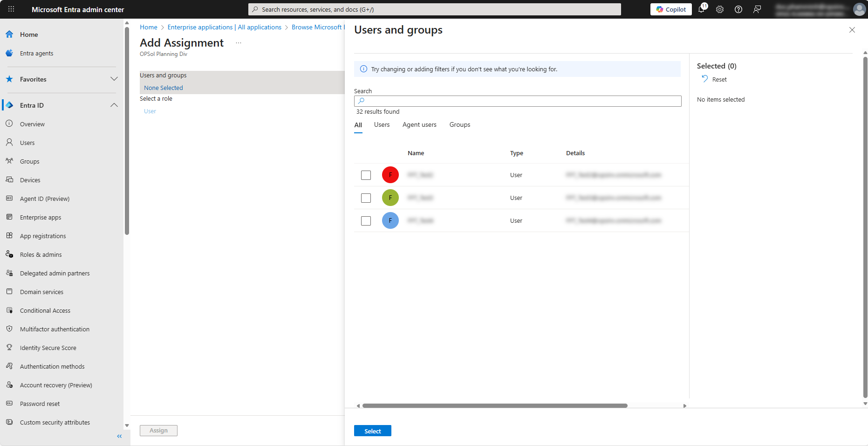
Task: Open the Copilot button
Action: (x=671, y=9)
